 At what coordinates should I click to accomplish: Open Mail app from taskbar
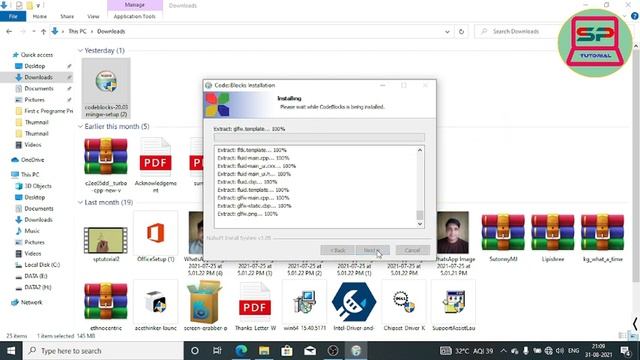(310, 351)
